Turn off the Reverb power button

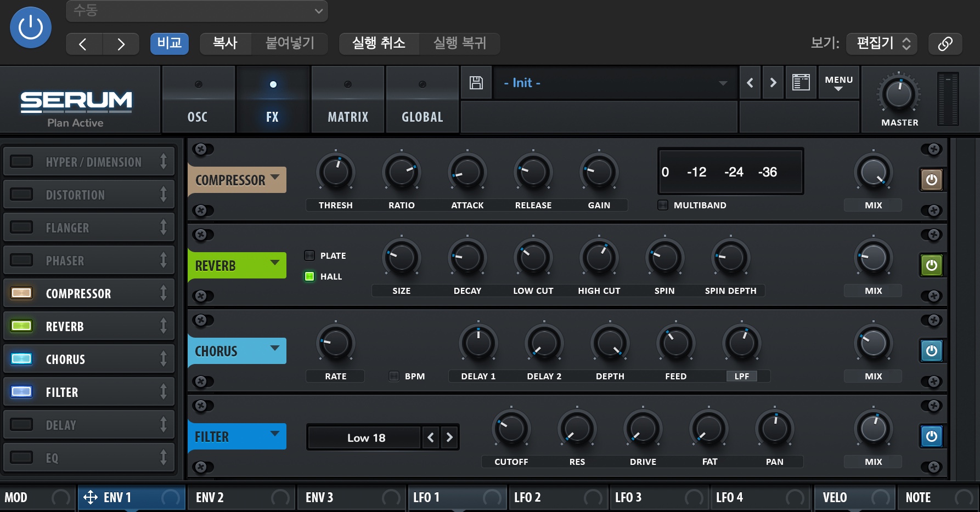click(x=931, y=265)
